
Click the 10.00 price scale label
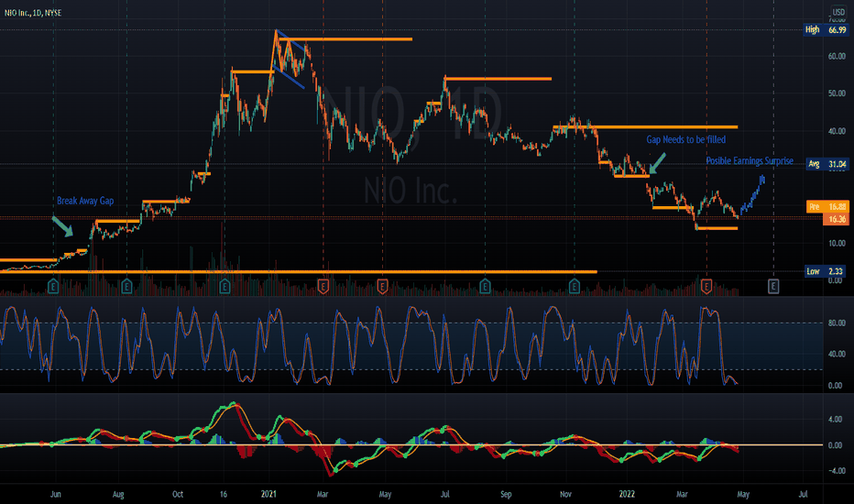coord(837,243)
